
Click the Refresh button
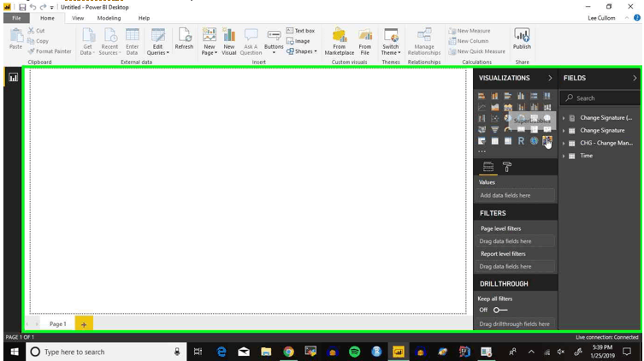click(x=184, y=39)
